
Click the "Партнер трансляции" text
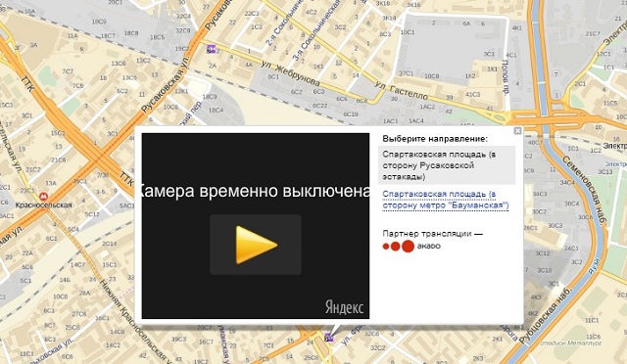point(433,233)
